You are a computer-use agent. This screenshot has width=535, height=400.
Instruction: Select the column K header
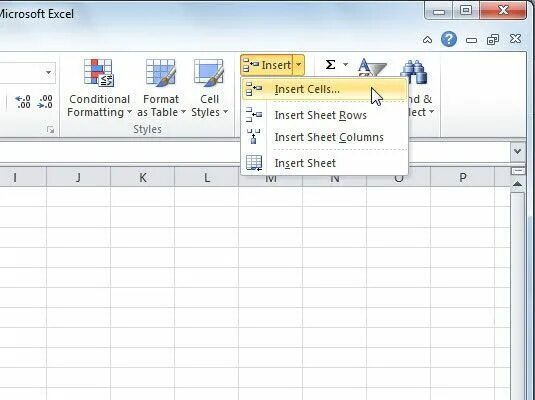click(143, 177)
